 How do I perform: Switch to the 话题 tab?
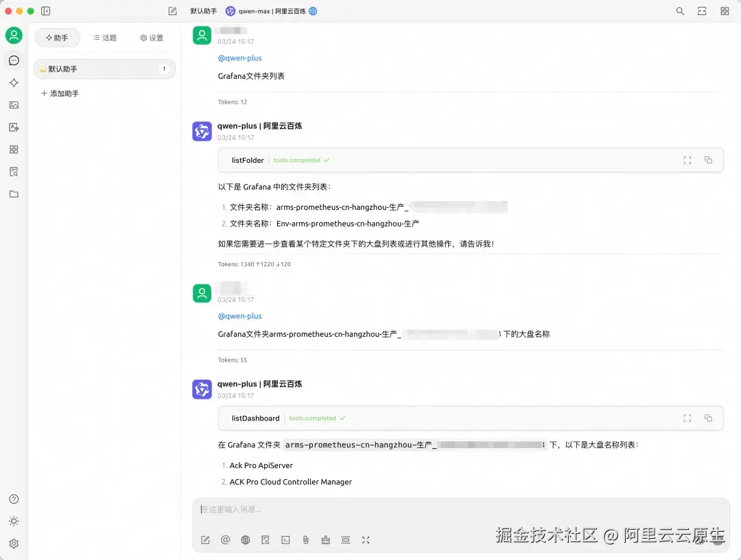105,38
